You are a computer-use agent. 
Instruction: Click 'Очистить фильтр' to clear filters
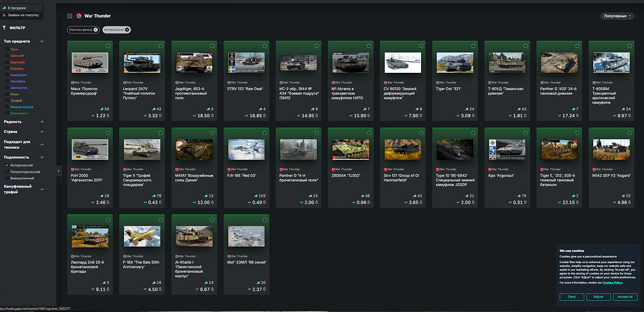(82, 30)
